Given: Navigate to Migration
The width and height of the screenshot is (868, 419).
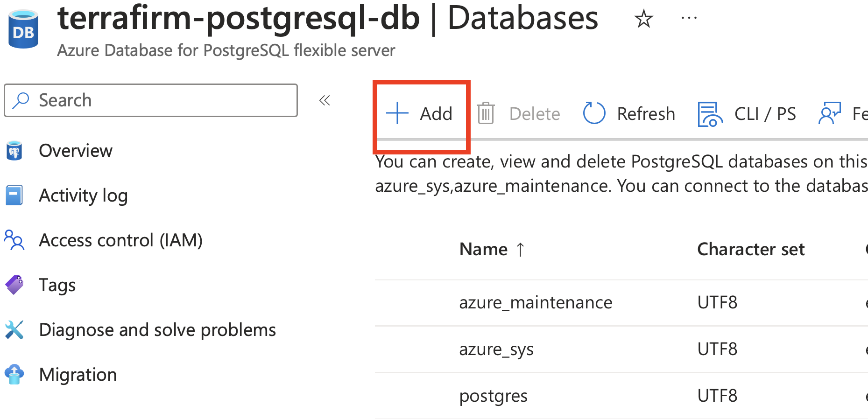Looking at the screenshot, I should pyautogui.click(x=78, y=375).
